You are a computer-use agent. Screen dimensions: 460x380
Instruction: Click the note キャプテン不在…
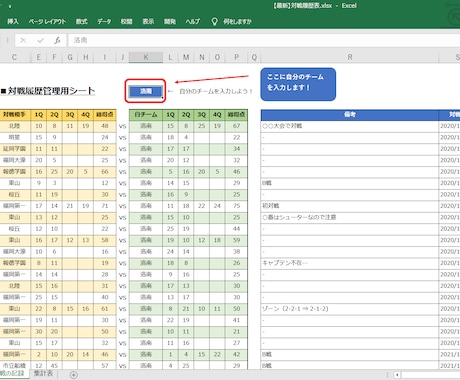coord(285,263)
